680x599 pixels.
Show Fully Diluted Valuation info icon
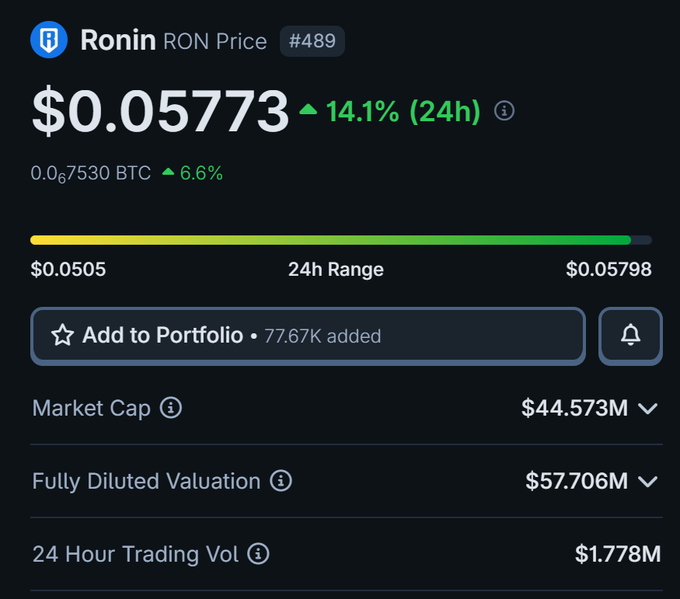pos(281,481)
